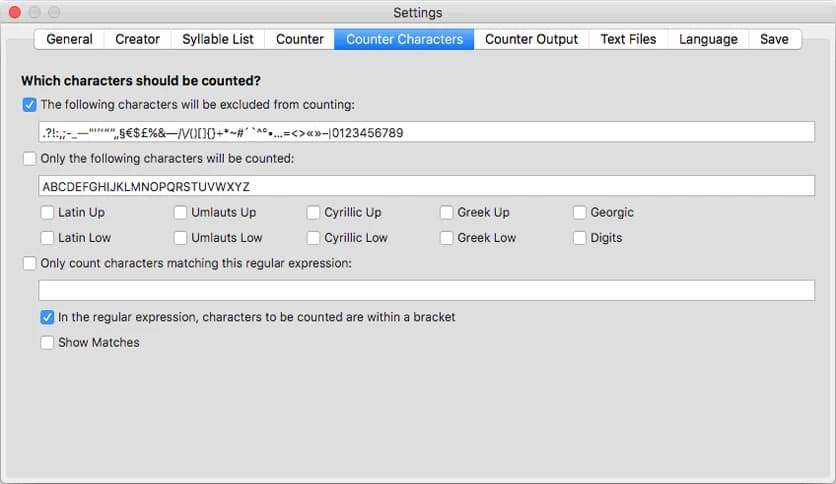
Task: Enable the Umlauts Low option
Action: (x=181, y=238)
